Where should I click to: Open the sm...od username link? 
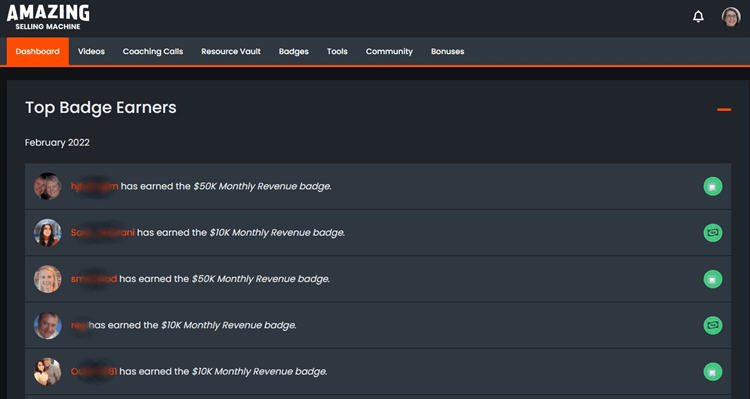94,279
